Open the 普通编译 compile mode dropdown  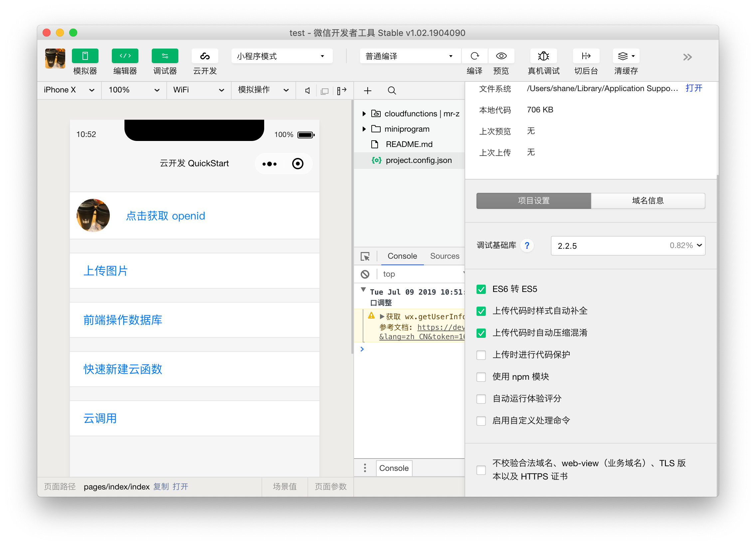coord(410,56)
